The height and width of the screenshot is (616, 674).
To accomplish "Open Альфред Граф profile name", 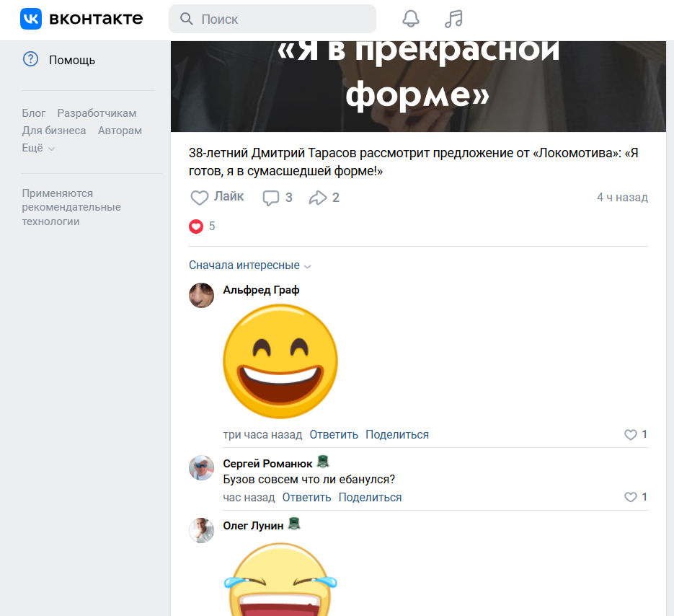I will (261, 290).
